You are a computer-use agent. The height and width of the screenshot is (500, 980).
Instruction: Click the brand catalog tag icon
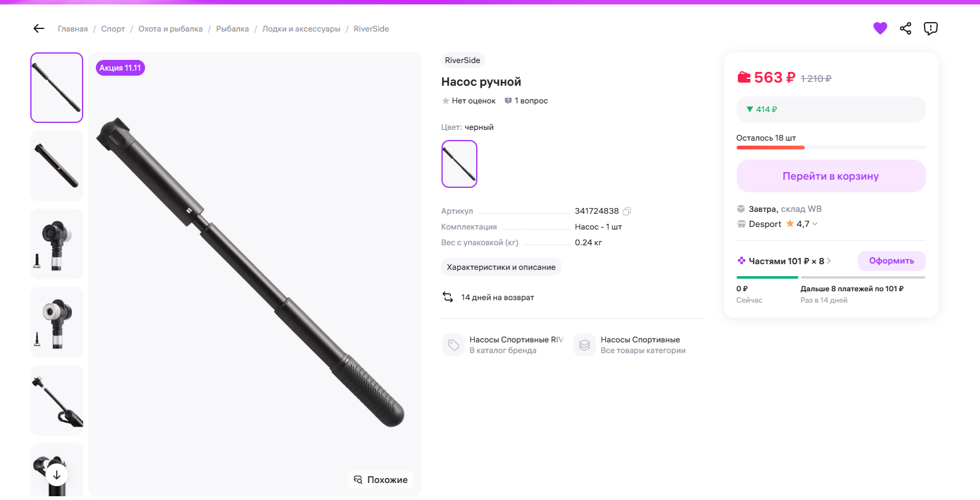coord(453,345)
